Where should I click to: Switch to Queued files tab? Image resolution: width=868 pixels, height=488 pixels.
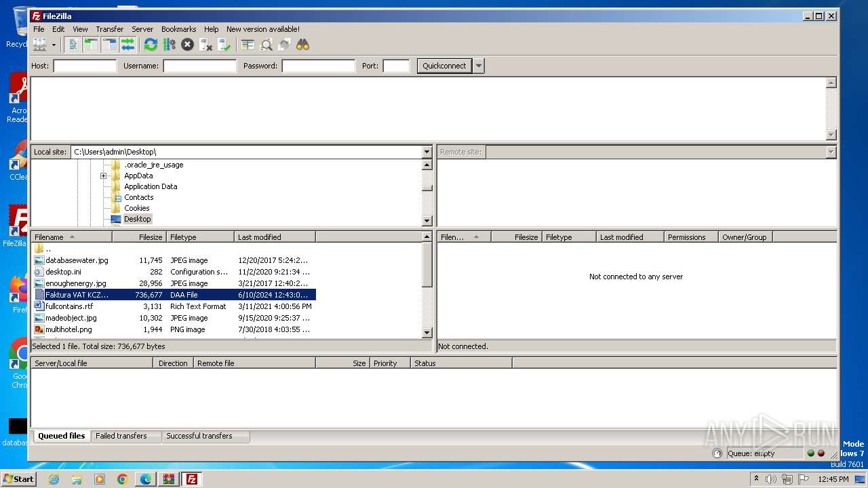click(61, 436)
